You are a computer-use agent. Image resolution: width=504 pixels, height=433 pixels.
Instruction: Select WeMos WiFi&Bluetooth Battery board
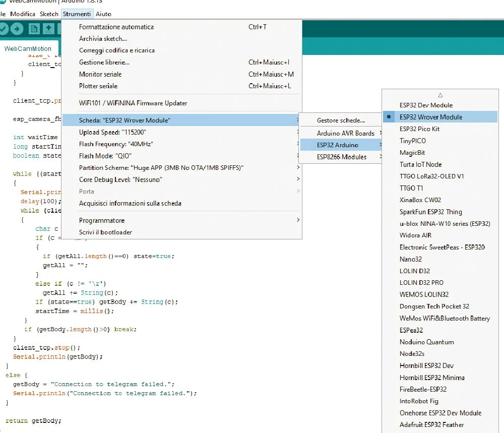coord(440,318)
